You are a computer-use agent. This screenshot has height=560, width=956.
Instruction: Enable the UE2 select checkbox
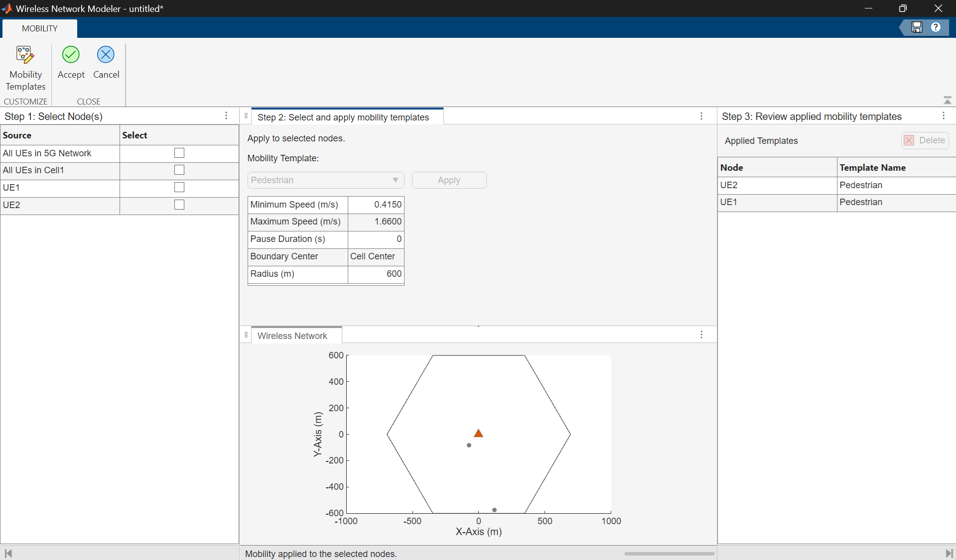(179, 205)
